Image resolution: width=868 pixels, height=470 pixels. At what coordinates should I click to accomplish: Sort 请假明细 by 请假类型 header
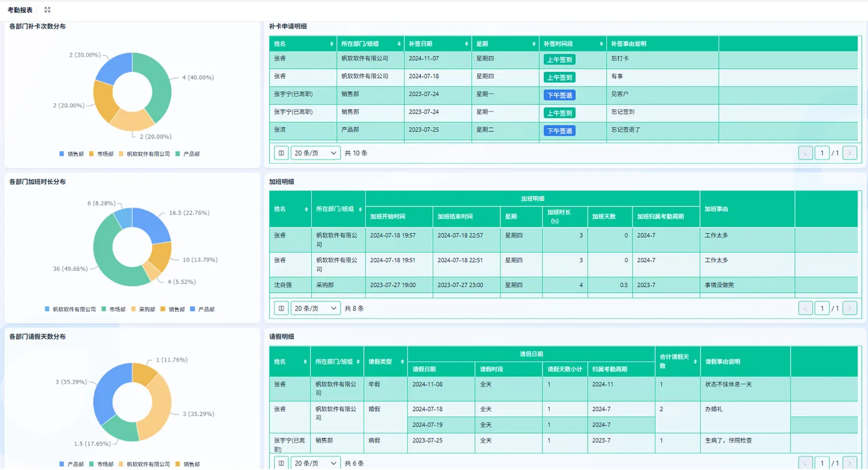coord(386,361)
